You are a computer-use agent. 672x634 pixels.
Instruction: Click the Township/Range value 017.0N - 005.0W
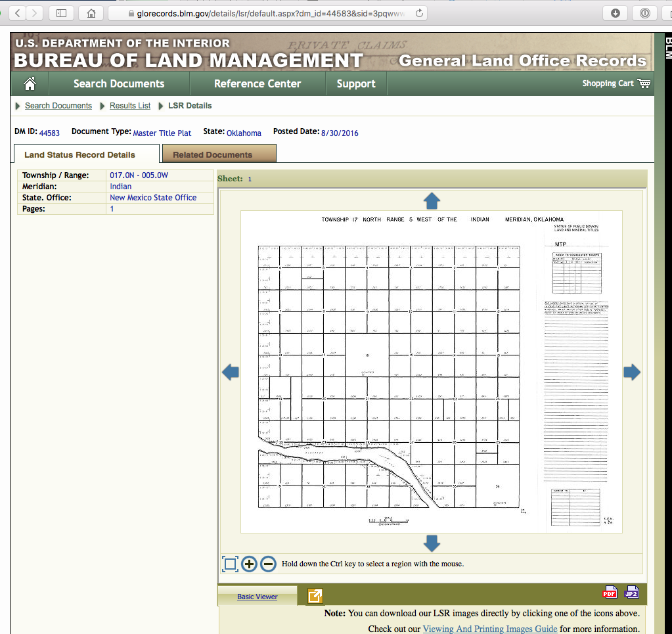click(x=139, y=175)
